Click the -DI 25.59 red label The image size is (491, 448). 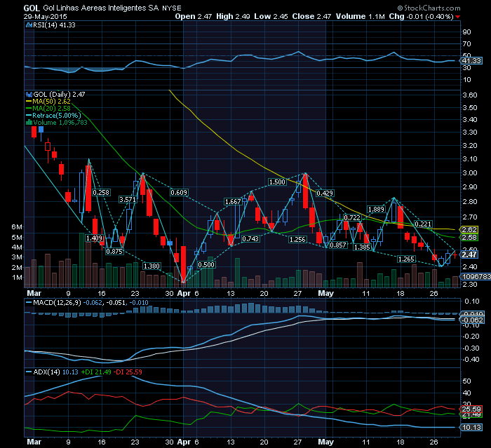[x=128, y=372]
